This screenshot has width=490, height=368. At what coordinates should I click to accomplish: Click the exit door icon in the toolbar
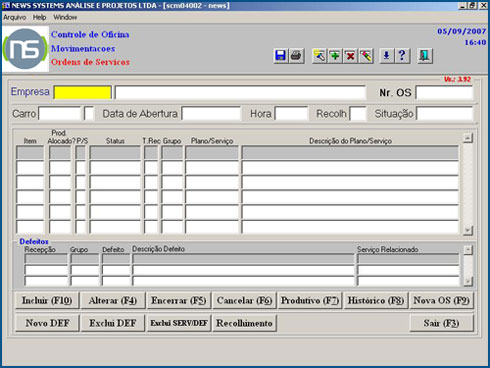click(425, 56)
